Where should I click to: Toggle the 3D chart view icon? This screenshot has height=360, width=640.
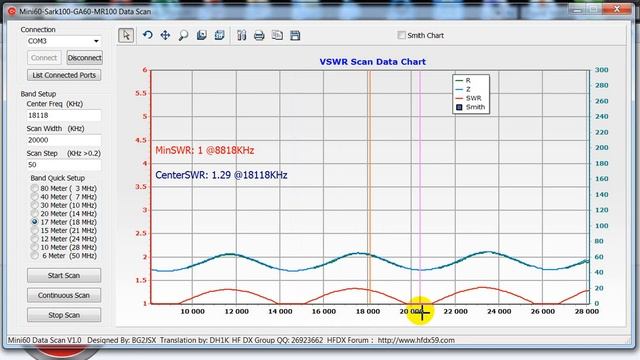tap(220, 36)
